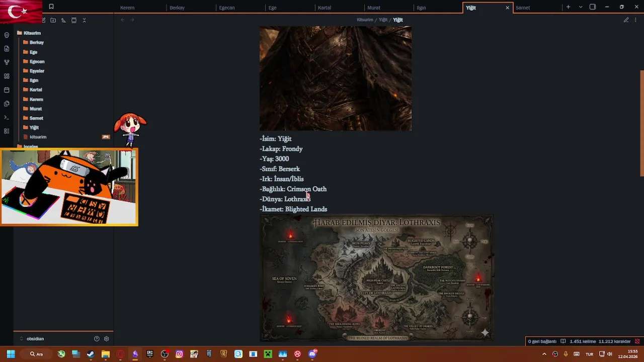
Task: Click the '-Sınıf: Berserk' line
Action: click(280, 169)
